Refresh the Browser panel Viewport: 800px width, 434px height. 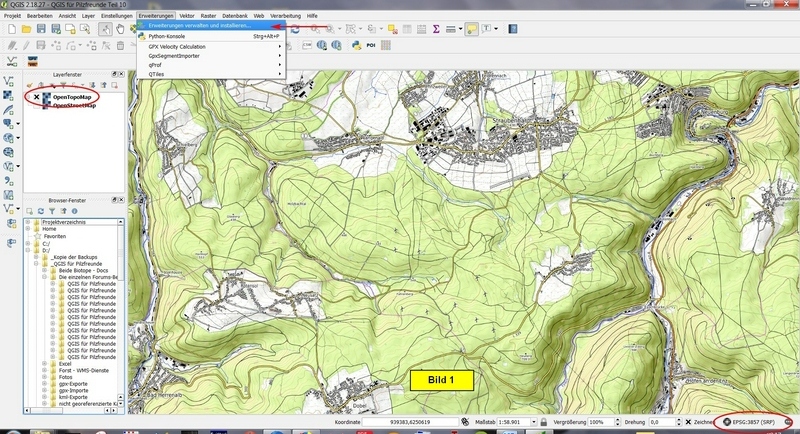pos(42,211)
